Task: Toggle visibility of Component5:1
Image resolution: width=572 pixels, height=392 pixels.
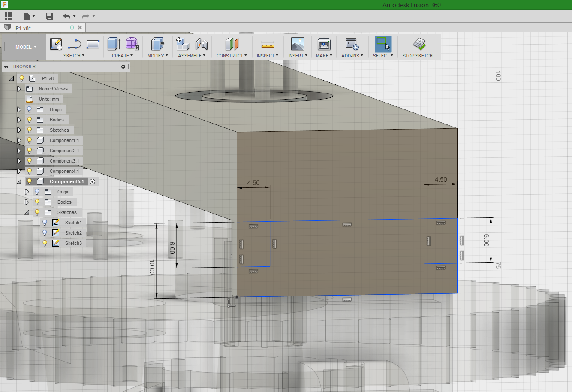Action: pos(29,181)
